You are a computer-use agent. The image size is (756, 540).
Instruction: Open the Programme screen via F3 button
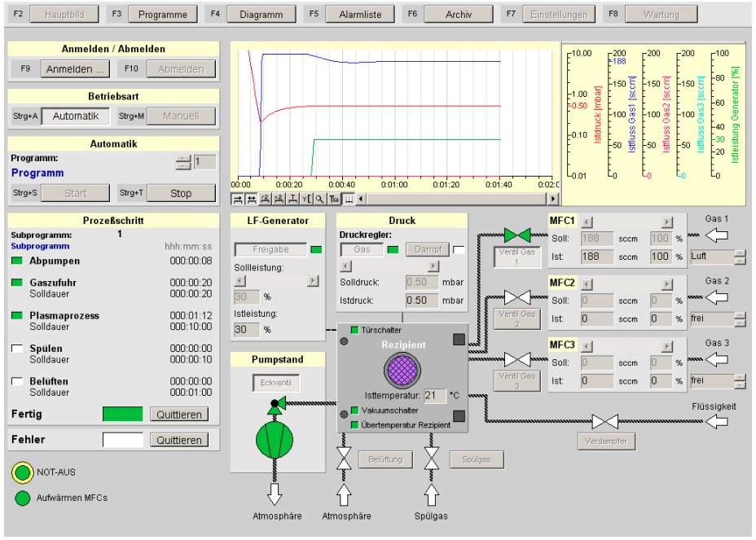pos(162,15)
